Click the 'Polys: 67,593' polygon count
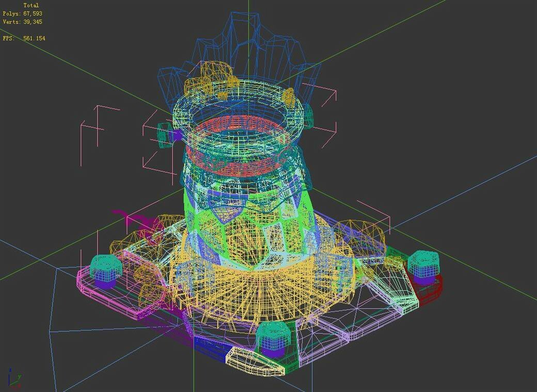 23,14
